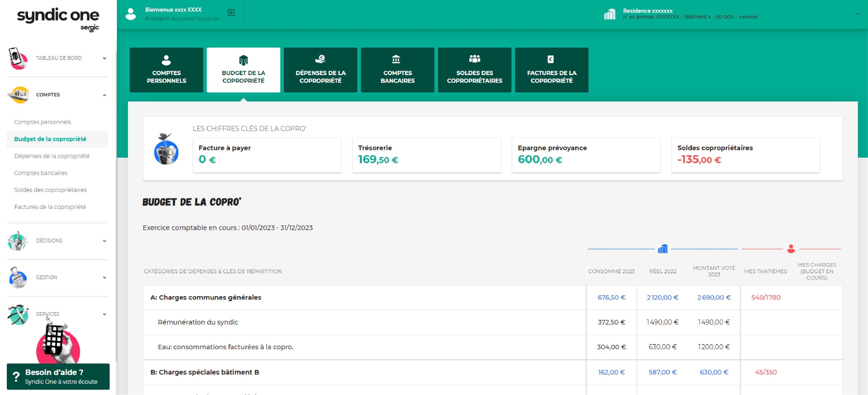The width and height of the screenshot is (868, 395).
Task: Click the 45/350 tantièmes value
Action: [766, 372]
